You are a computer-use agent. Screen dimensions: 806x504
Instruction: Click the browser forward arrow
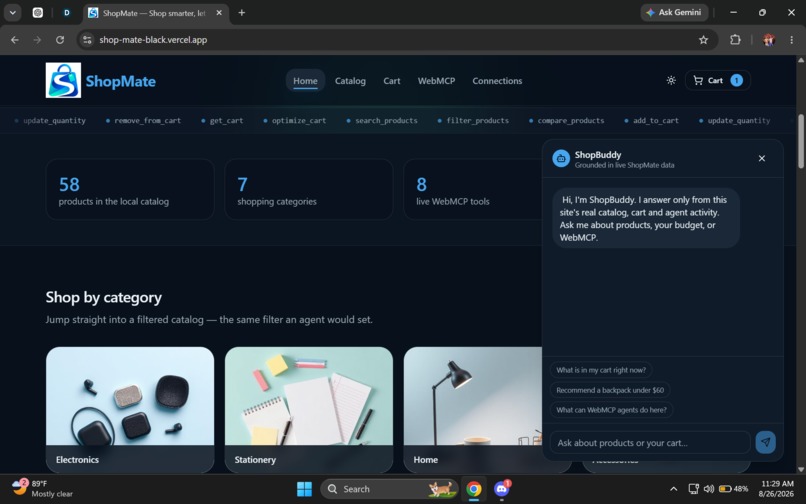coord(37,40)
